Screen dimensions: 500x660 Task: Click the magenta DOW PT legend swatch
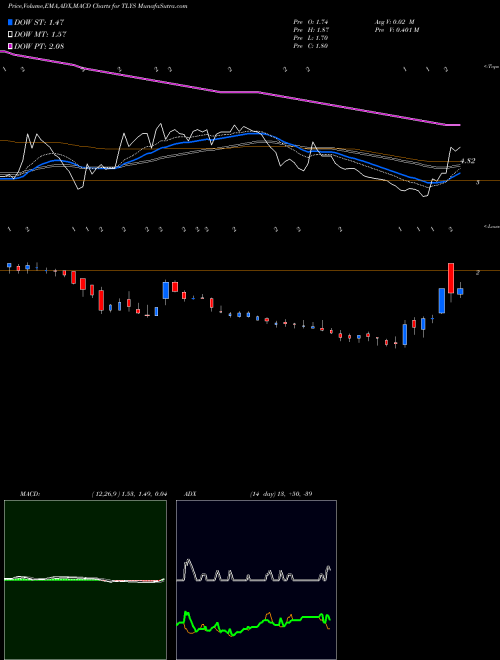click(x=11, y=46)
